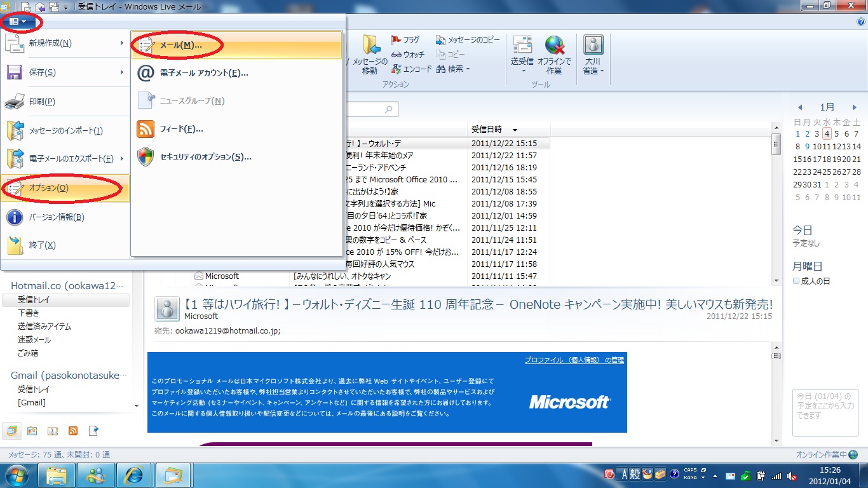Open バージョン情報(B)
Viewport: 868px width, 488px height.
point(65,217)
